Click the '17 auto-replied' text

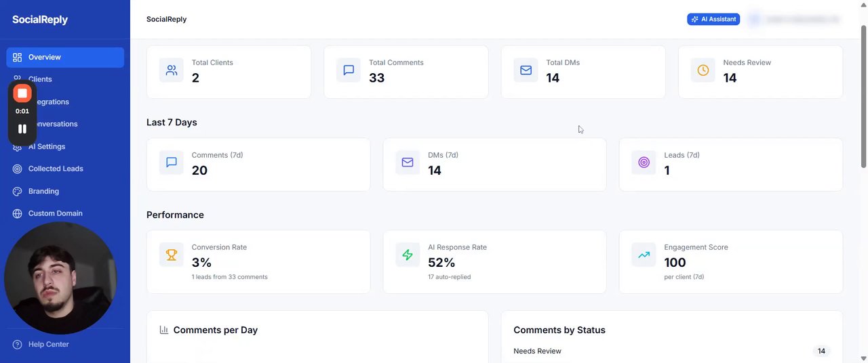(x=449, y=277)
